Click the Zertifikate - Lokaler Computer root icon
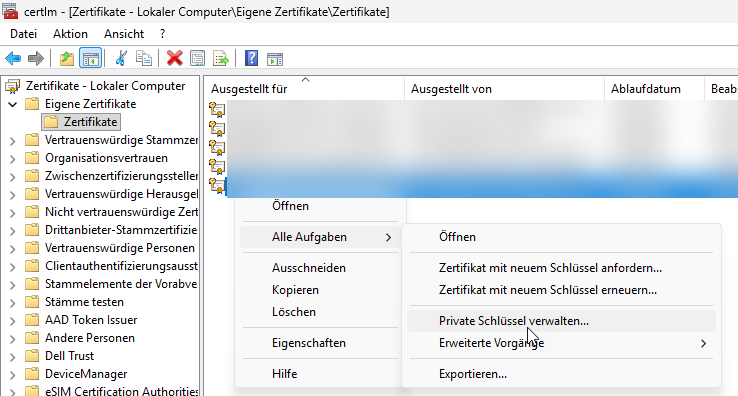This screenshot has height=396, width=738. point(12,86)
